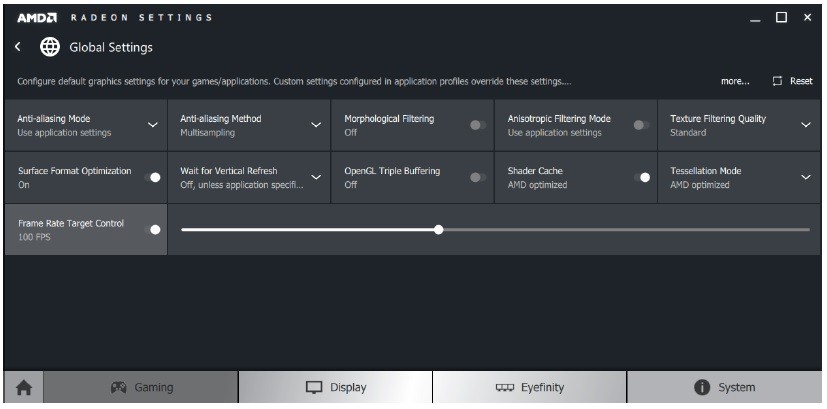Click the 100 FPS value text
The width and height of the screenshot is (827, 409).
pos(34,237)
